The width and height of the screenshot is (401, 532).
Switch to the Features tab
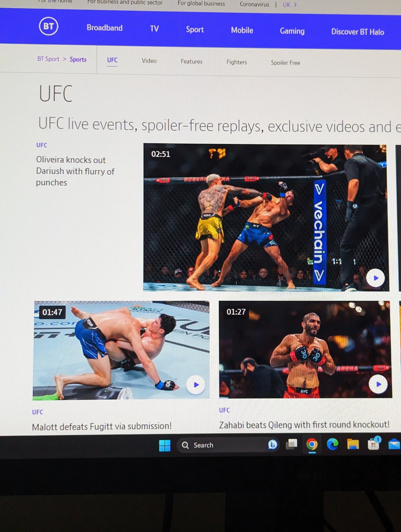click(x=192, y=62)
